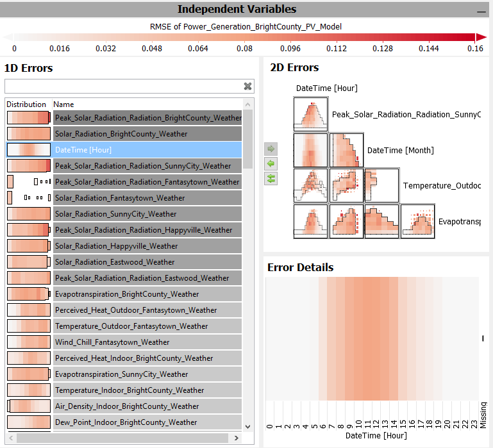Click the red arrow at color scale's right end
Image resolution: width=493 pixels, height=448 pixels.
pyautogui.click(x=480, y=37)
